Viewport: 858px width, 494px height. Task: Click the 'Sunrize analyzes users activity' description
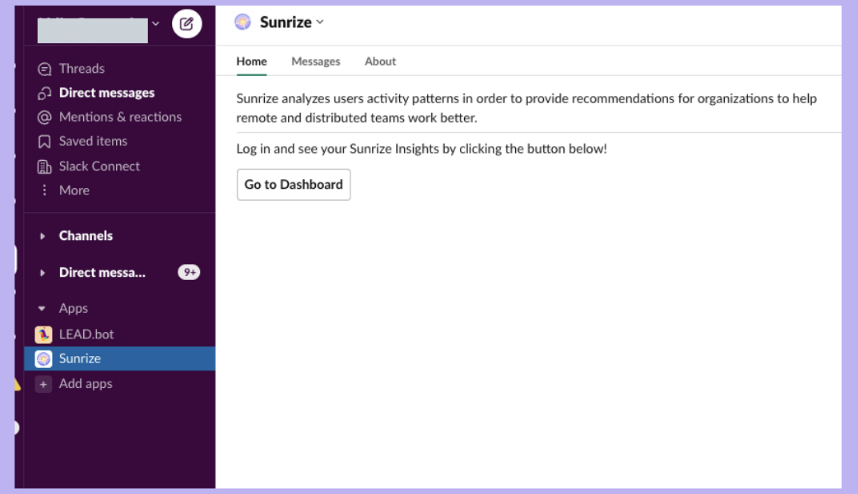pos(526,108)
